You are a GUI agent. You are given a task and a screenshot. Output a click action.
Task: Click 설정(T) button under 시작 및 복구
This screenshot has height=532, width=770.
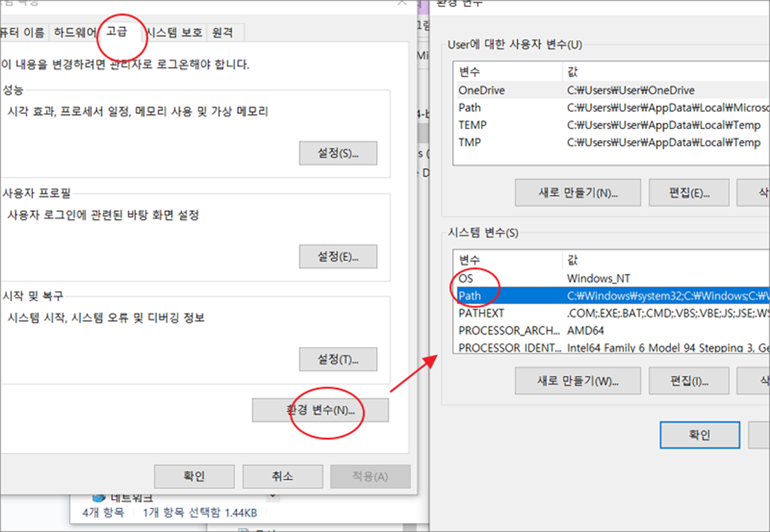[x=338, y=360]
